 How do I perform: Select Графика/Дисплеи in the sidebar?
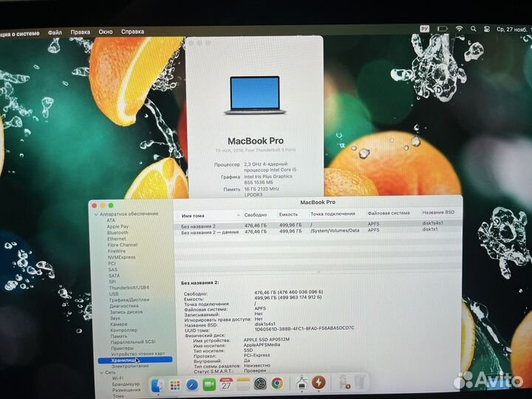[129, 300]
